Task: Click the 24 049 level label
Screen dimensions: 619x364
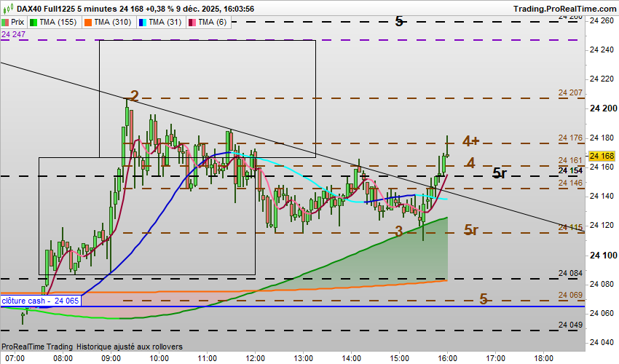Action: [570, 325]
